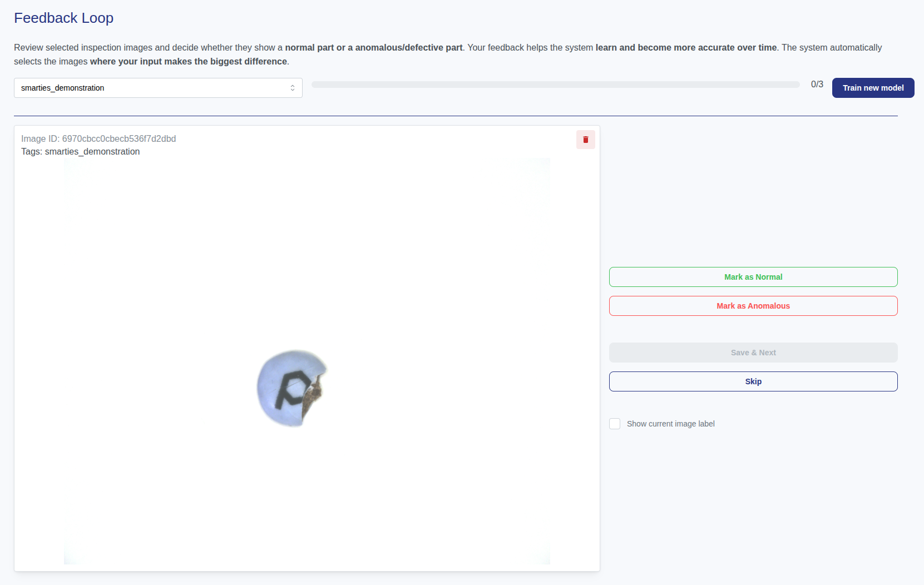
Task: Click the Tags: smarties_demonstration label
Action: pyautogui.click(x=81, y=151)
